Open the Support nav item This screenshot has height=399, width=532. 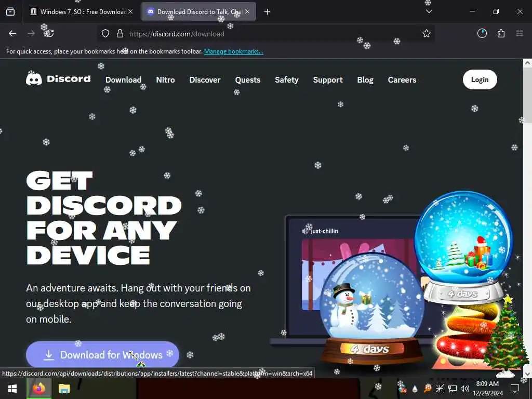pos(328,79)
